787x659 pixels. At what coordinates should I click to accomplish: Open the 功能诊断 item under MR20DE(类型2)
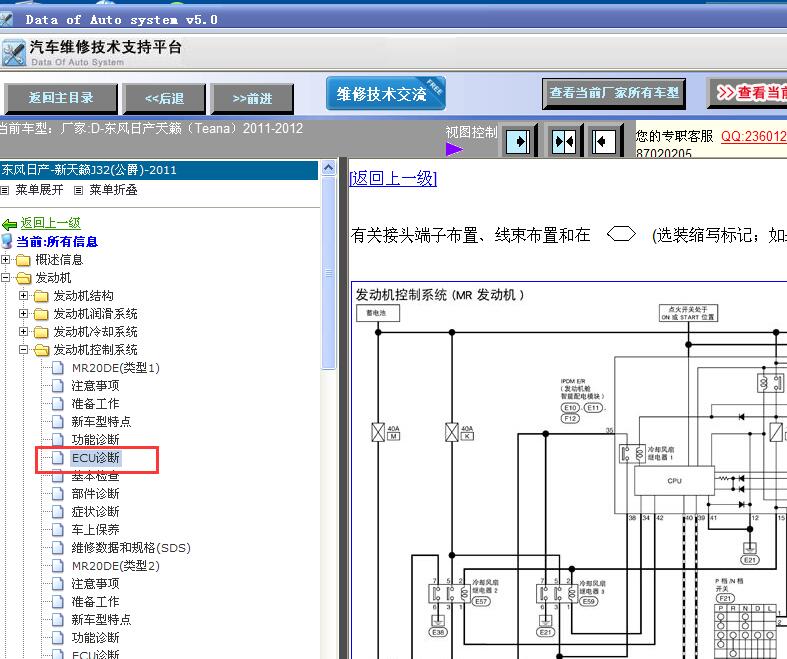(x=95, y=638)
